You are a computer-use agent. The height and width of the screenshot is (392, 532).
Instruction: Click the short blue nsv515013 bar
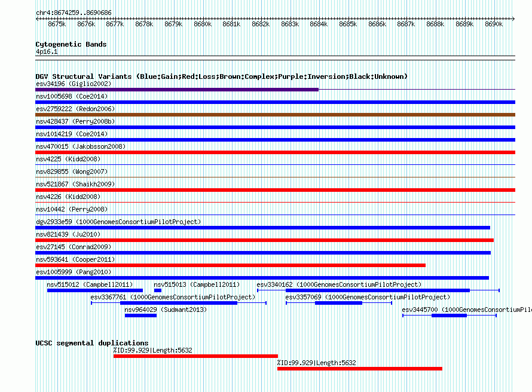pos(158,290)
